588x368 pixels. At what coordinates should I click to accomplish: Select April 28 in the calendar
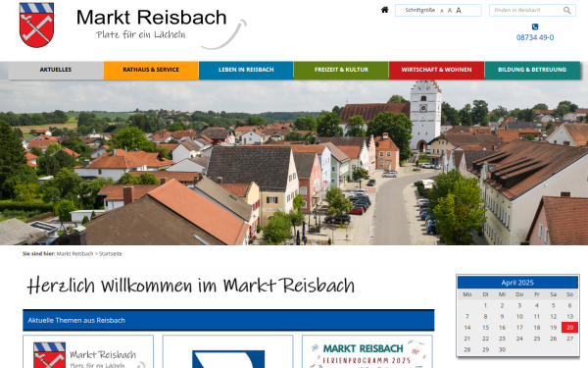coord(466,349)
